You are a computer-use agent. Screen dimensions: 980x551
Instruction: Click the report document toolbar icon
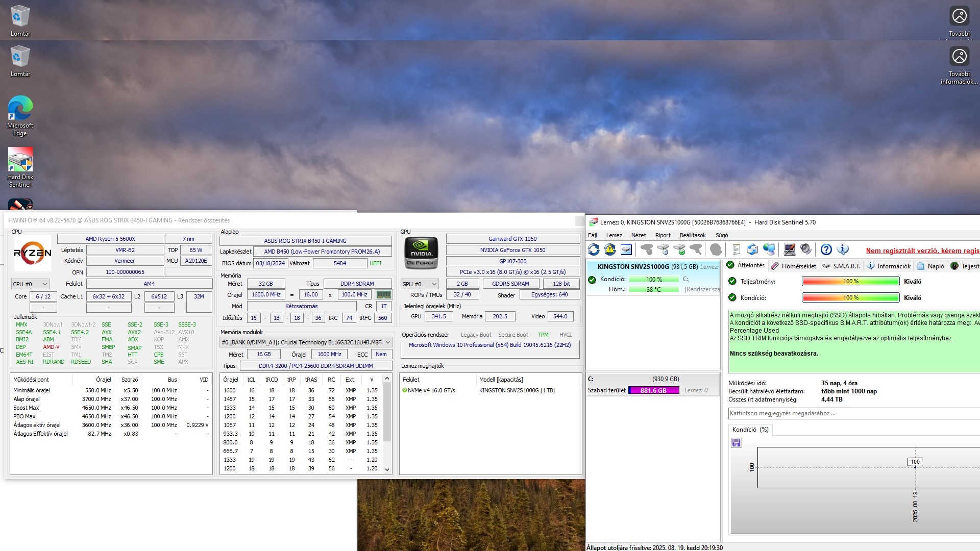(736, 249)
